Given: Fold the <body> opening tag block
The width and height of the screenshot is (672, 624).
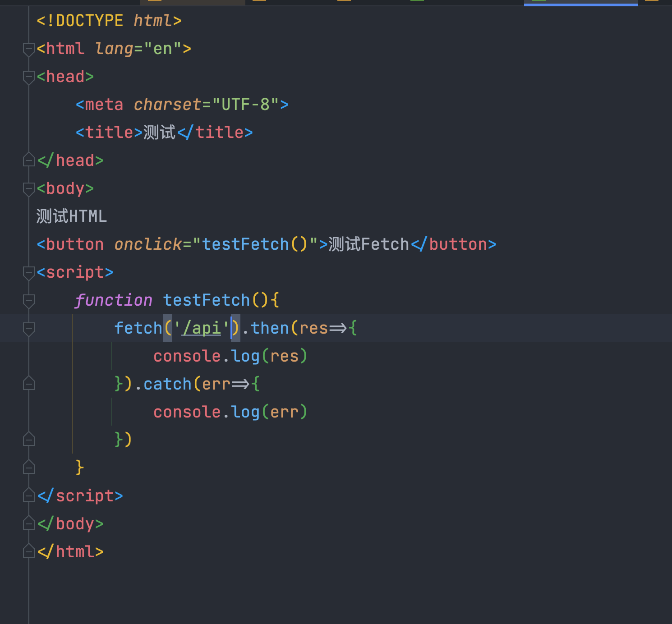Looking at the screenshot, I should tap(29, 188).
